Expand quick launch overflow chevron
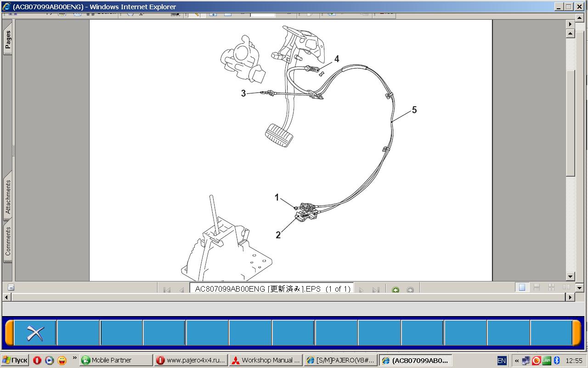Viewport: 588px width, 368px height. pyautogui.click(x=74, y=357)
